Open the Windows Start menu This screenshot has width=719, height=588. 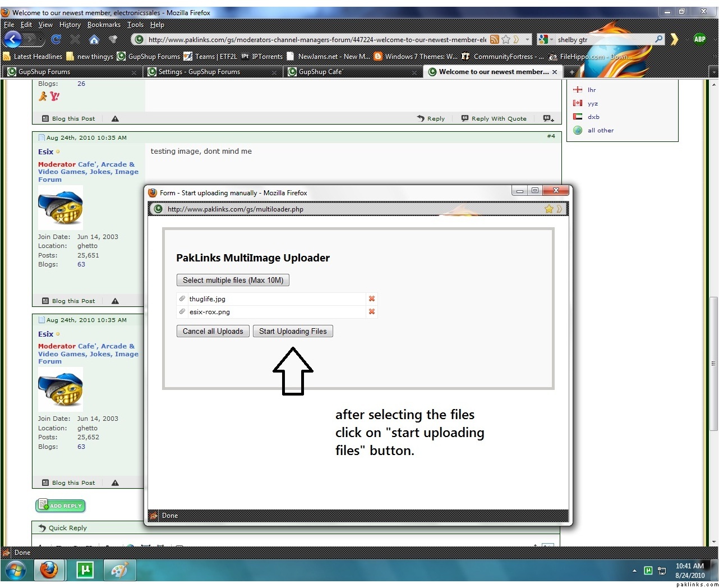tap(15, 571)
